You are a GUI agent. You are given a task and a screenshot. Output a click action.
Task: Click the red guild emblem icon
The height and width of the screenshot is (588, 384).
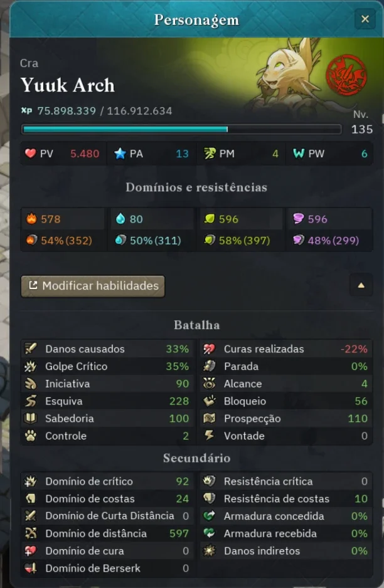tap(346, 75)
